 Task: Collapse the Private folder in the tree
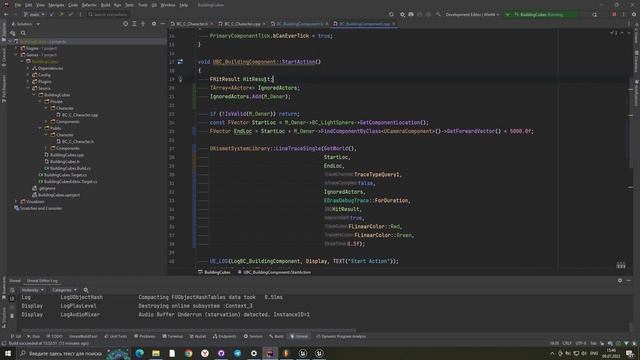coord(40,102)
